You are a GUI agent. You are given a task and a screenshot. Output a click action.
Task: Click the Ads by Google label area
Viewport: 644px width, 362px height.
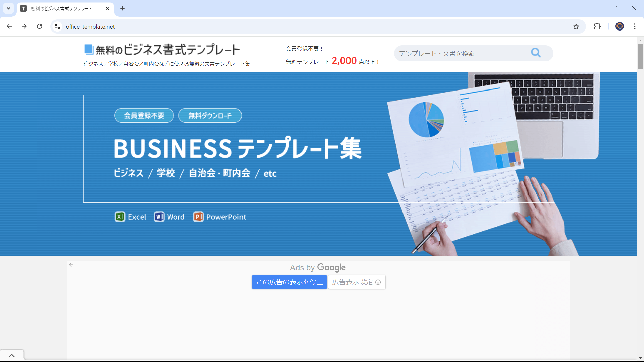point(318,267)
